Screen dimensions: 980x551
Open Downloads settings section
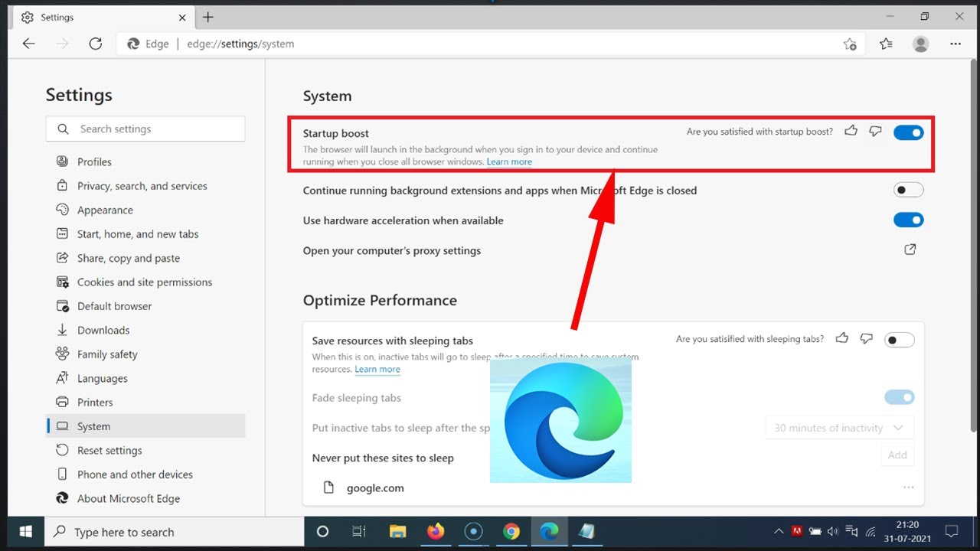(145, 330)
